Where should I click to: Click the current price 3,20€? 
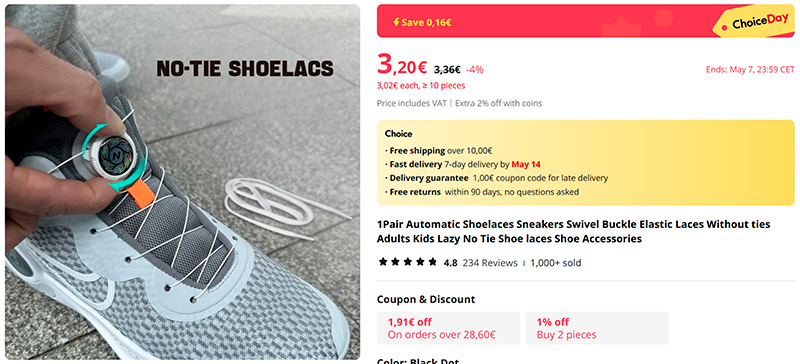click(402, 65)
